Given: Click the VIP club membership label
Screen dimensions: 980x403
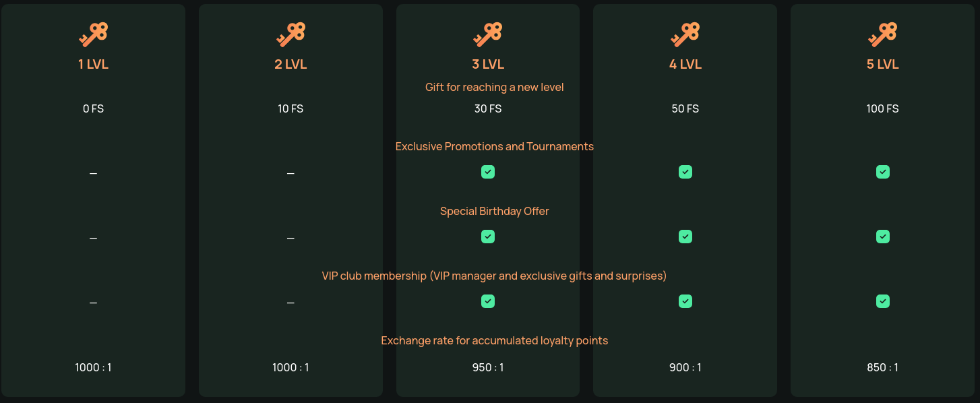Looking at the screenshot, I should coord(495,276).
